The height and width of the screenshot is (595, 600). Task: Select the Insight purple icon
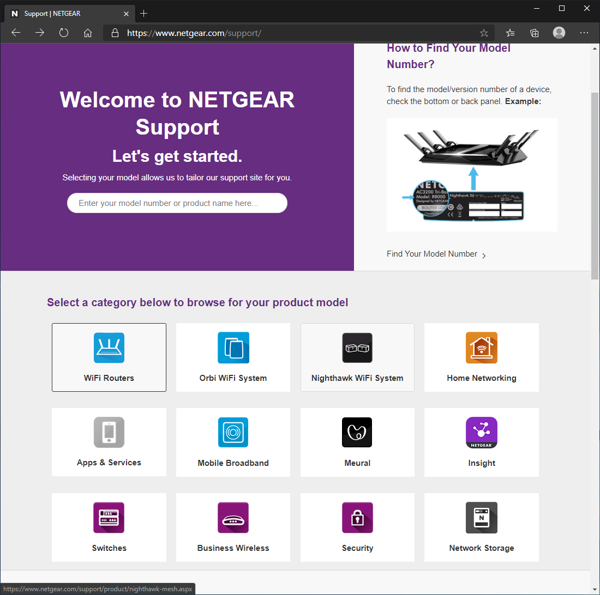pyautogui.click(x=481, y=432)
